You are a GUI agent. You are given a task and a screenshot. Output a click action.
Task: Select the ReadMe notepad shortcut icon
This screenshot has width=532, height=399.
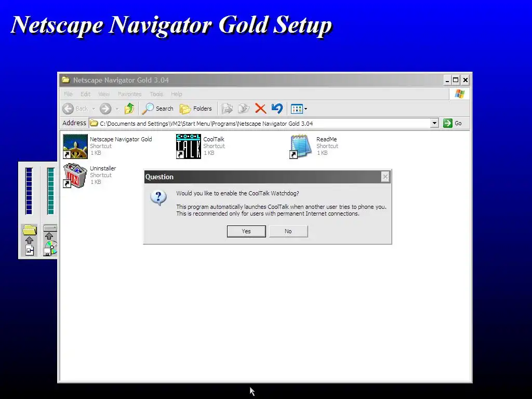(301, 146)
